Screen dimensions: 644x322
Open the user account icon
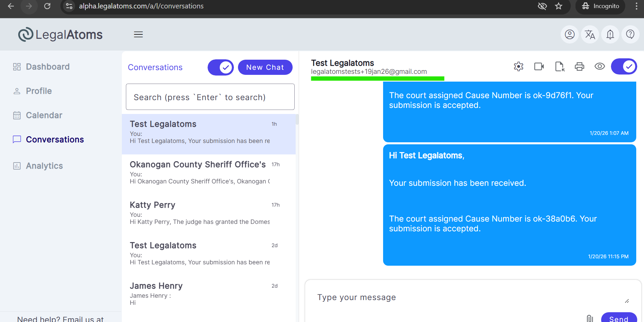pyautogui.click(x=570, y=34)
